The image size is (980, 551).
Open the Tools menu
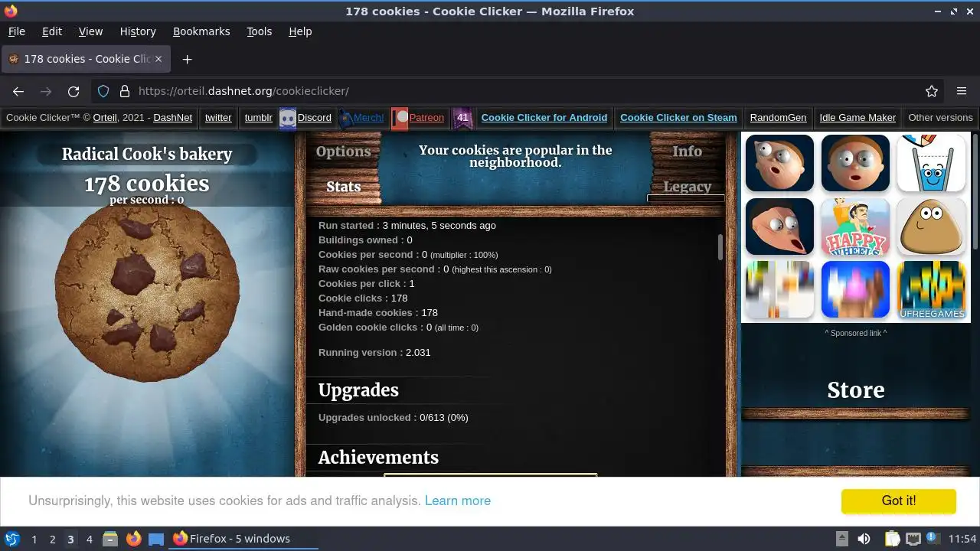[x=259, y=31]
